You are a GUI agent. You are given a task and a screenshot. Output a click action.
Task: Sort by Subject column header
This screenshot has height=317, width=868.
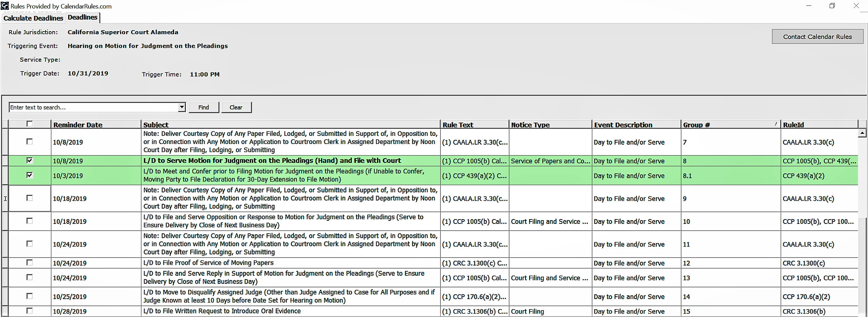tap(290, 124)
